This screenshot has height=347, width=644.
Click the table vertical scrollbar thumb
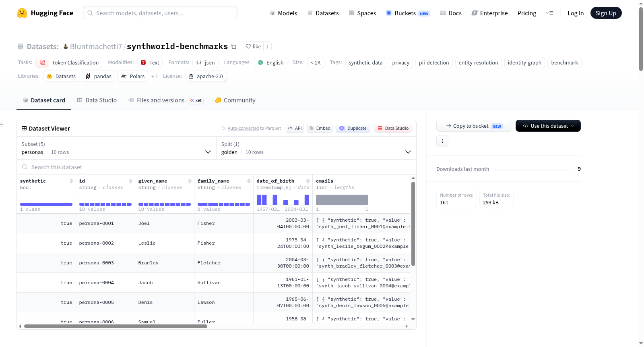click(x=413, y=224)
